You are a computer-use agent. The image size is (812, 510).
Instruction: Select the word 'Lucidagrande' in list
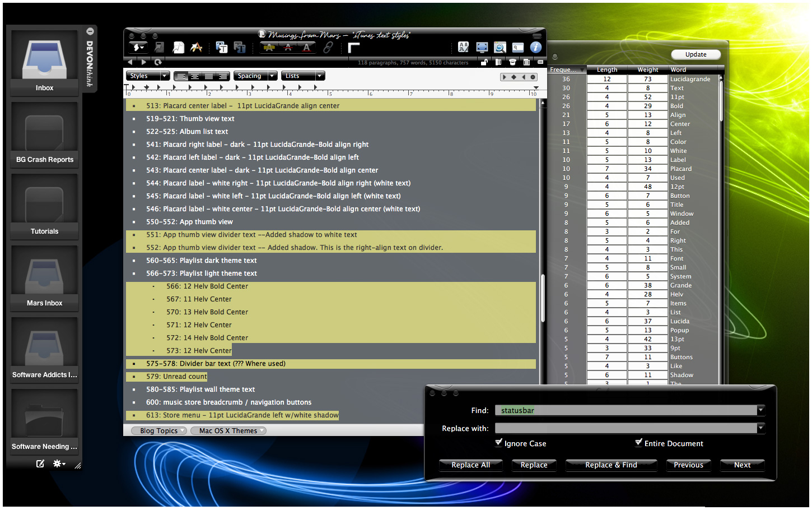[690, 79]
